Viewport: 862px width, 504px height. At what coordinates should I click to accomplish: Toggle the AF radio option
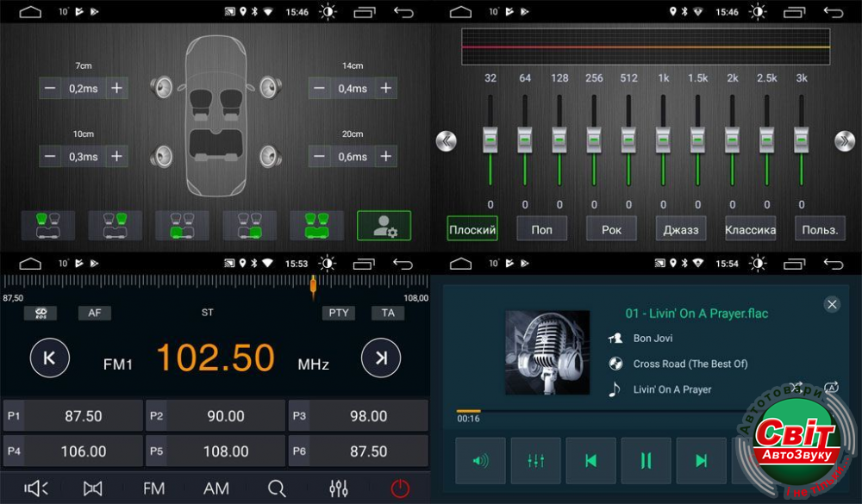pyautogui.click(x=94, y=313)
